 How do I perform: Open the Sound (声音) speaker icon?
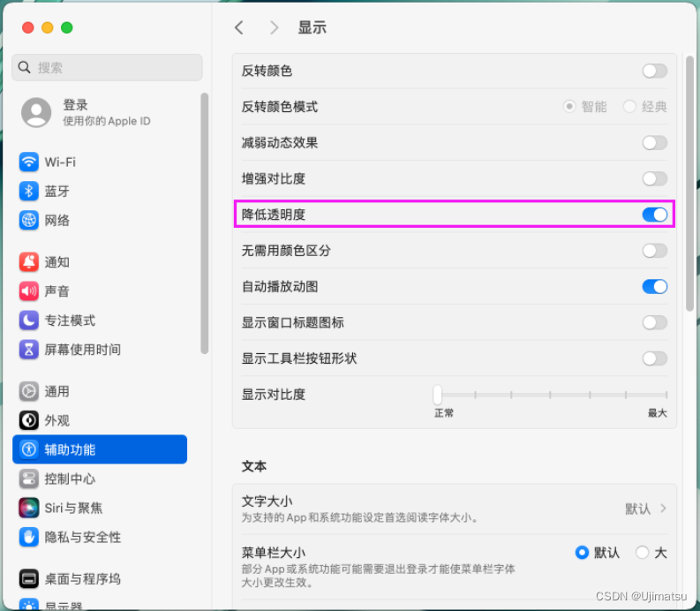coord(29,291)
